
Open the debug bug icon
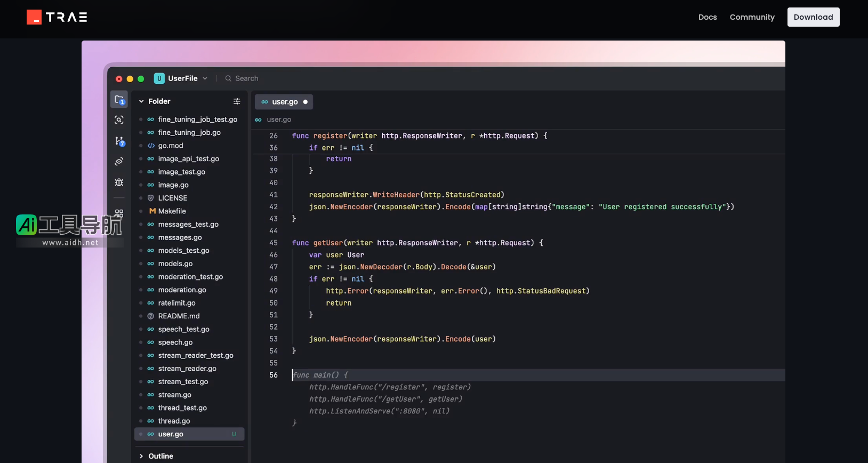tap(119, 182)
